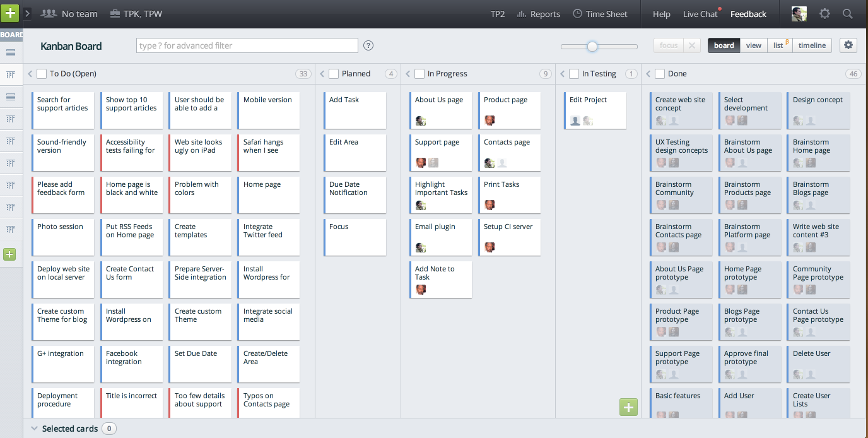Open the search magnifier icon in header
This screenshot has width=868, height=438.
point(848,13)
